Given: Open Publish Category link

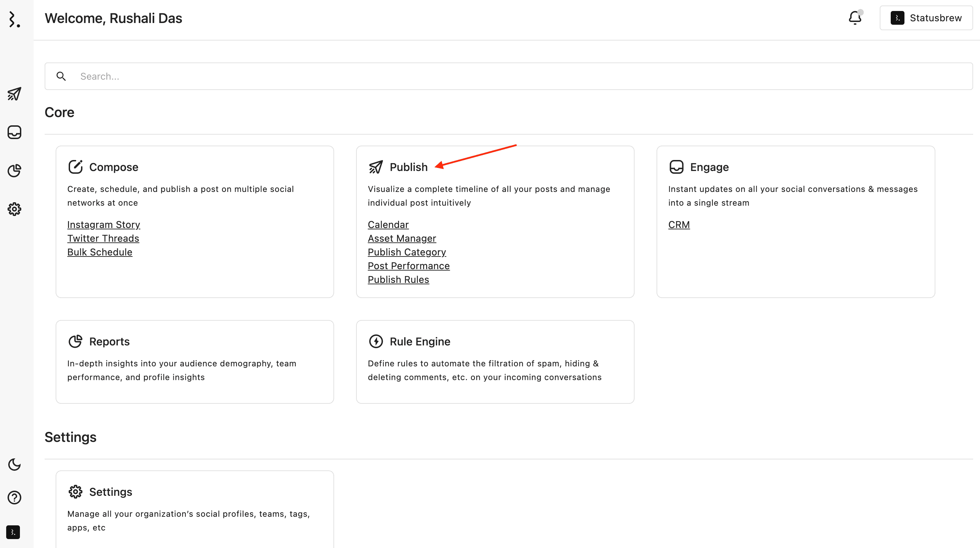Looking at the screenshot, I should [x=407, y=252].
